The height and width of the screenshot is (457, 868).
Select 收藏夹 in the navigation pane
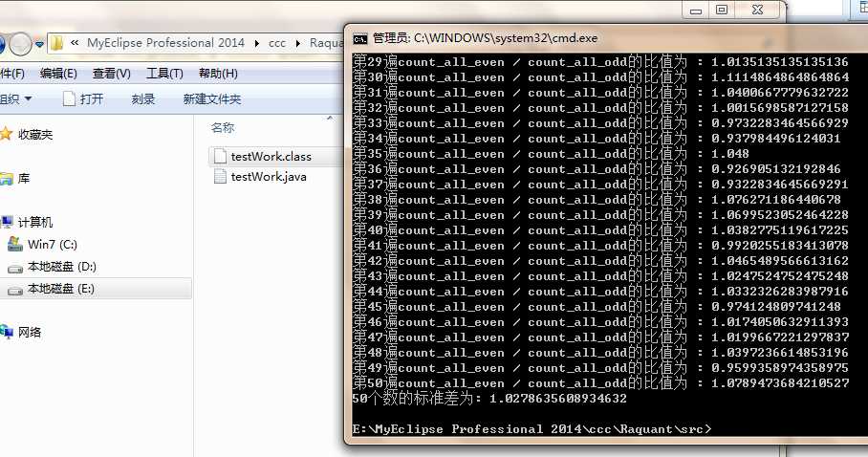(x=35, y=134)
